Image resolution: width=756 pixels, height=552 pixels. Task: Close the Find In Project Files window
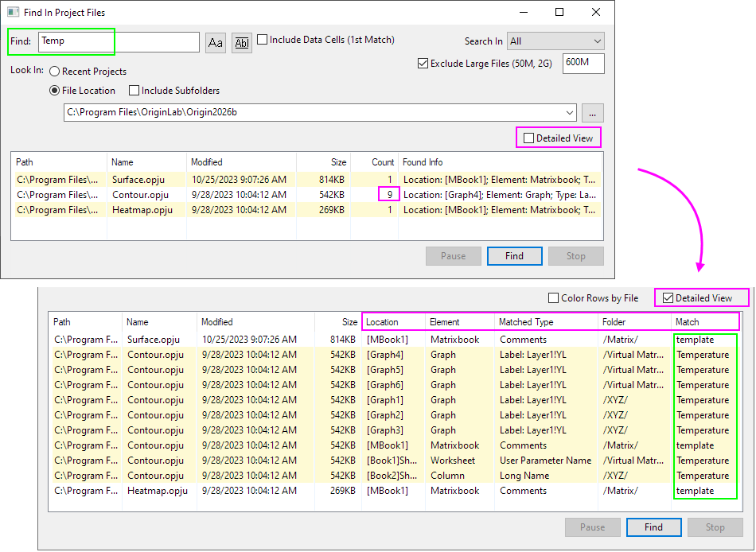click(x=596, y=12)
